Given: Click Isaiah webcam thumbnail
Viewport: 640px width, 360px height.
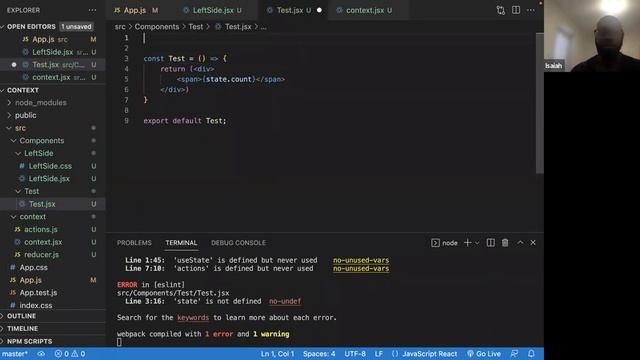Looking at the screenshot, I should (592, 36).
